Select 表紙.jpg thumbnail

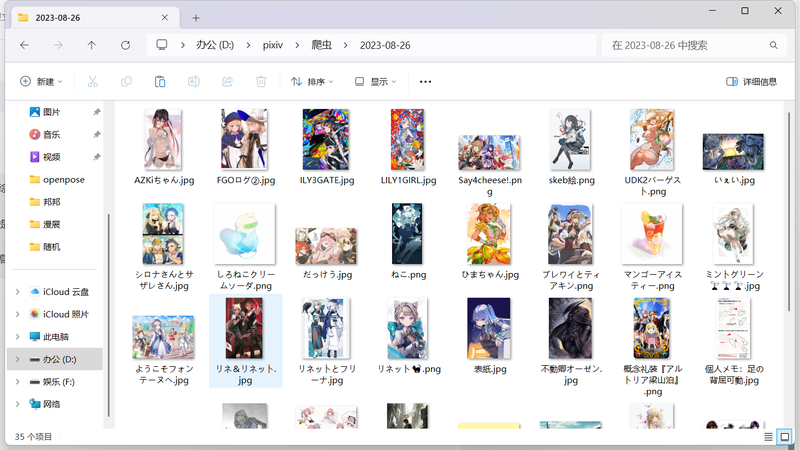[x=489, y=328]
